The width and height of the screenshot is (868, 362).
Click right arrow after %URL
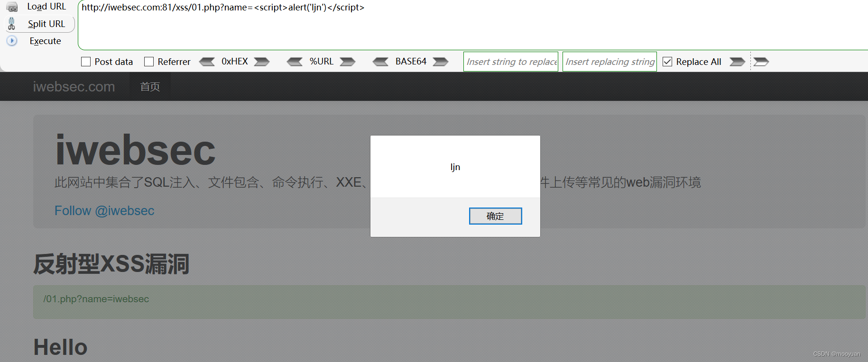click(x=348, y=62)
